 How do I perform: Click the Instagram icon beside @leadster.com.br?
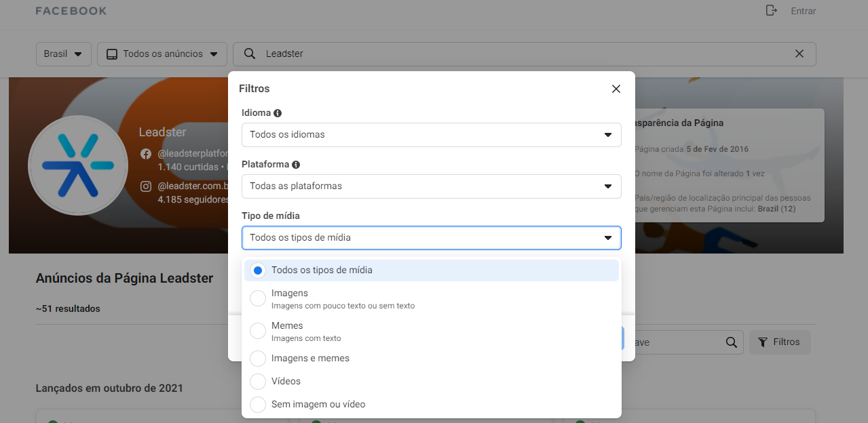coord(146,186)
